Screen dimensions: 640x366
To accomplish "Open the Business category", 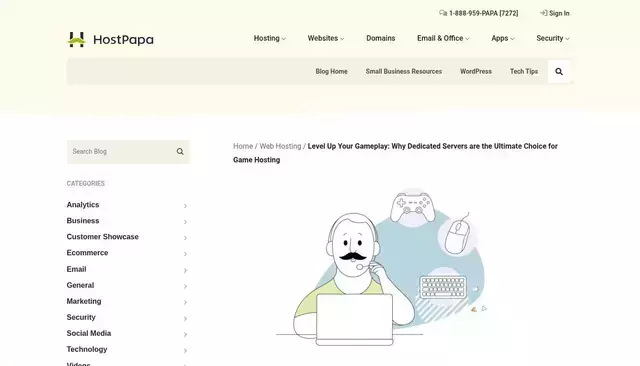I will pos(83,221).
